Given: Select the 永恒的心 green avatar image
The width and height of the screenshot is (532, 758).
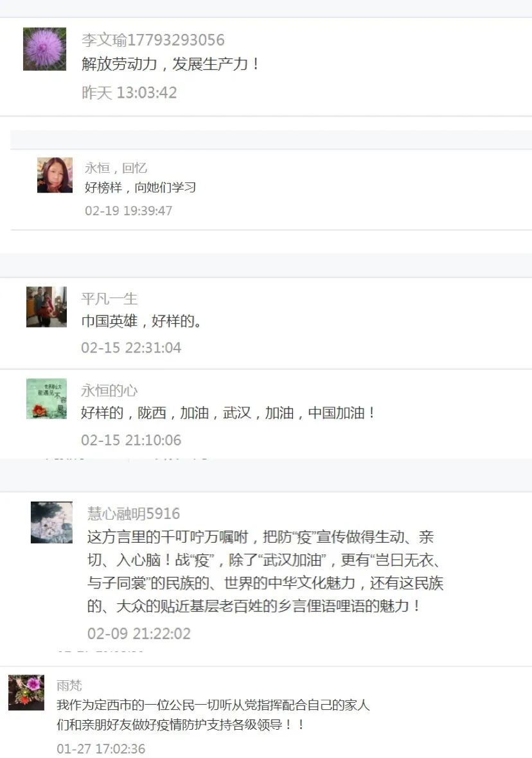Looking at the screenshot, I should [x=46, y=399].
